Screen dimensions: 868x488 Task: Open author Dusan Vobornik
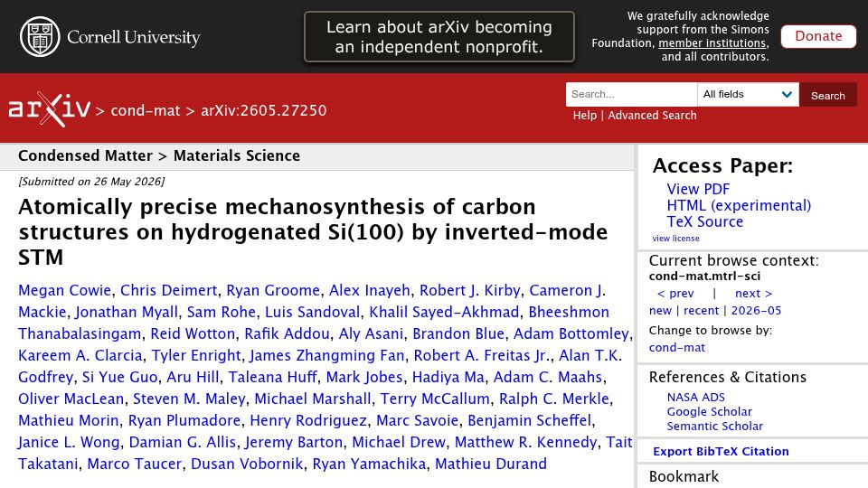click(247, 463)
